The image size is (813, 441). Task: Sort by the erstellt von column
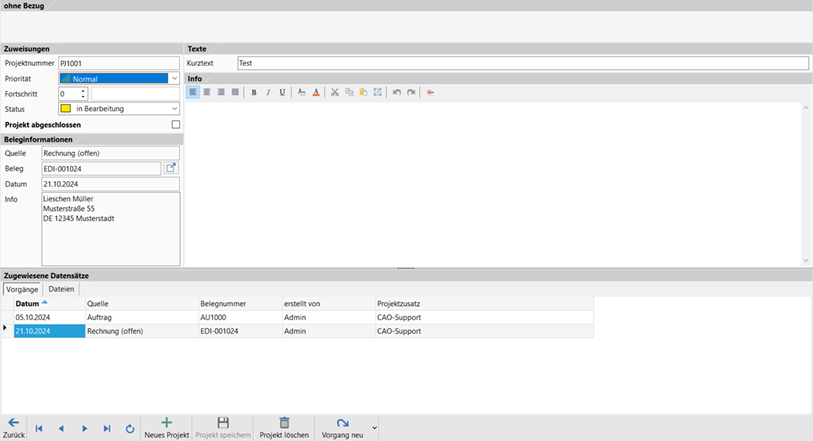pos(329,304)
